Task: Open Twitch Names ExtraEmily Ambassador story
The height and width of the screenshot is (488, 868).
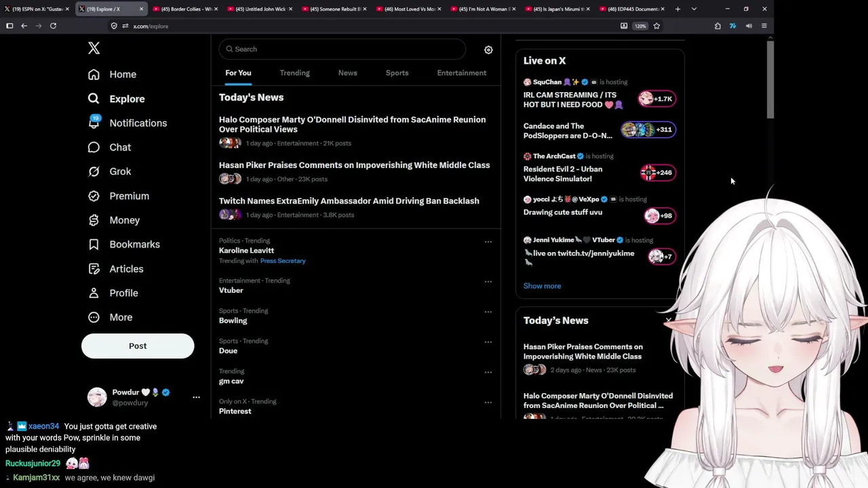Action: (x=349, y=201)
